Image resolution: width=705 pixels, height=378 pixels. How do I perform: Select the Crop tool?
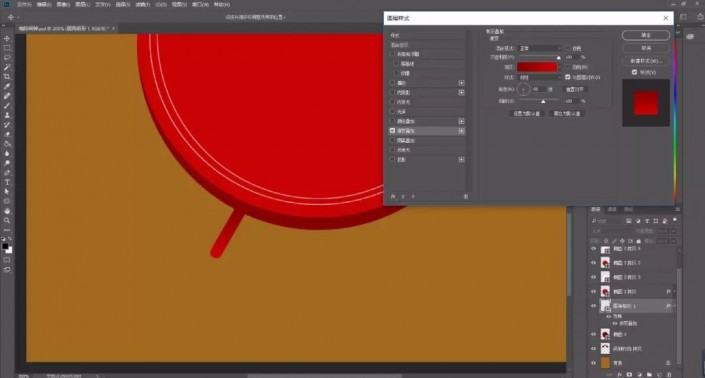pos(7,77)
